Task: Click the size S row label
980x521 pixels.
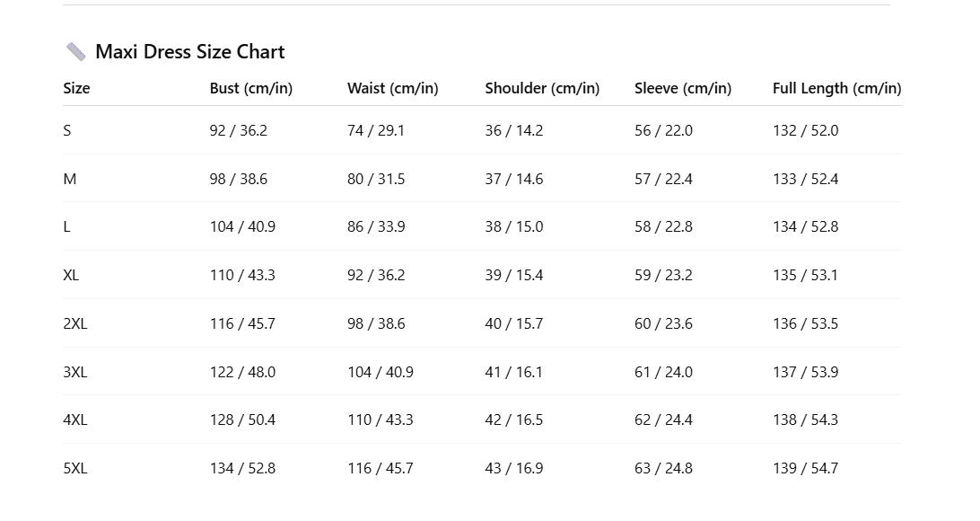Action: point(67,130)
